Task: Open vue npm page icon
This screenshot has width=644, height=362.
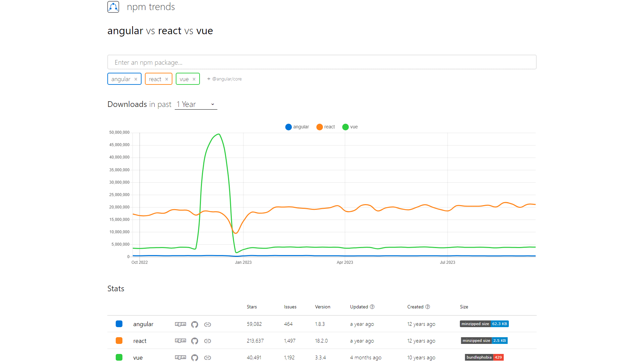Action: coord(180,357)
